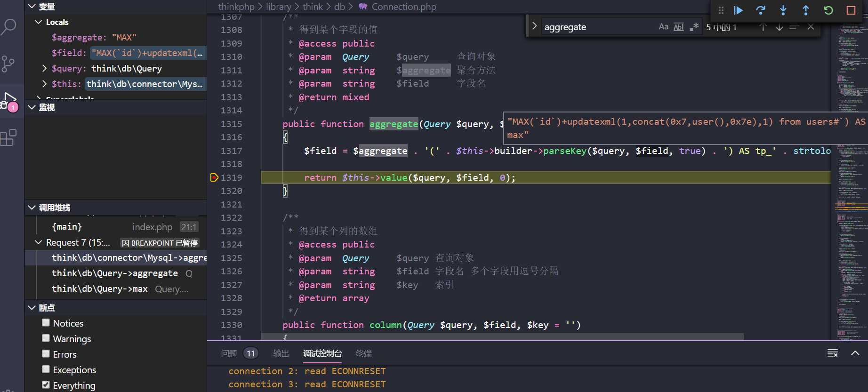
Task: Click the 11 problems count badge
Action: coord(251,353)
